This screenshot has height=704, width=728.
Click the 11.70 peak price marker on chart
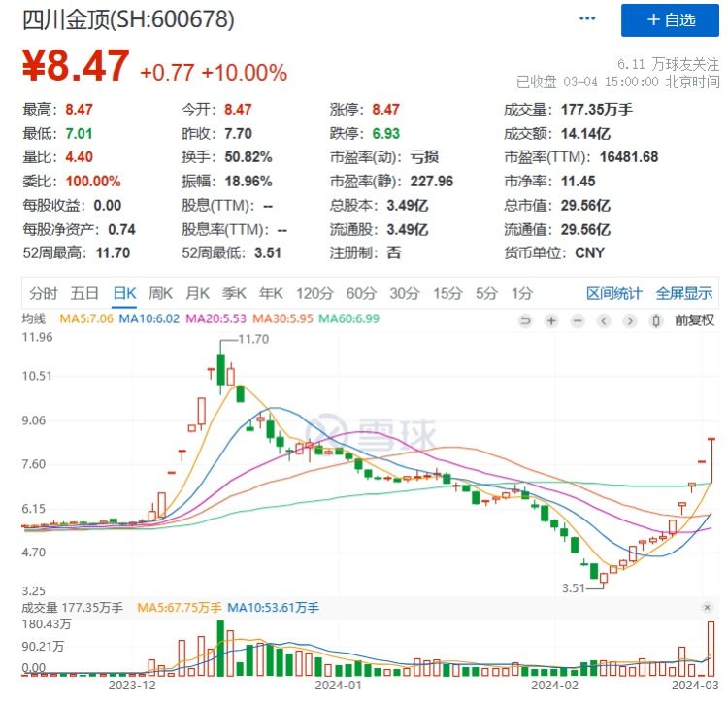(x=253, y=339)
